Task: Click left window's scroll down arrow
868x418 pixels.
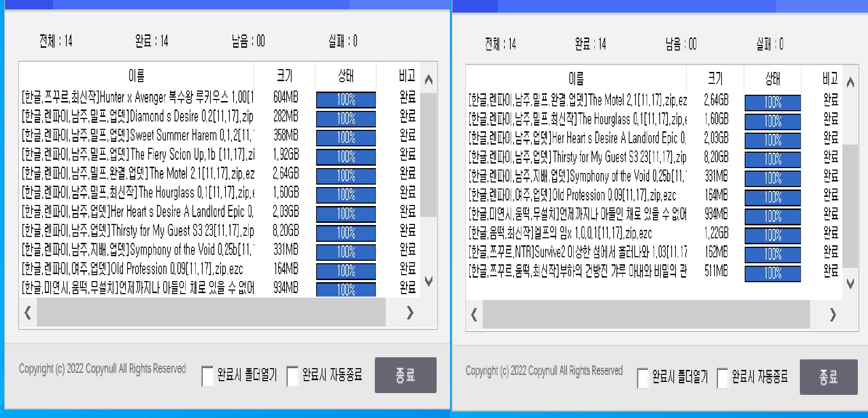Action: click(428, 281)
